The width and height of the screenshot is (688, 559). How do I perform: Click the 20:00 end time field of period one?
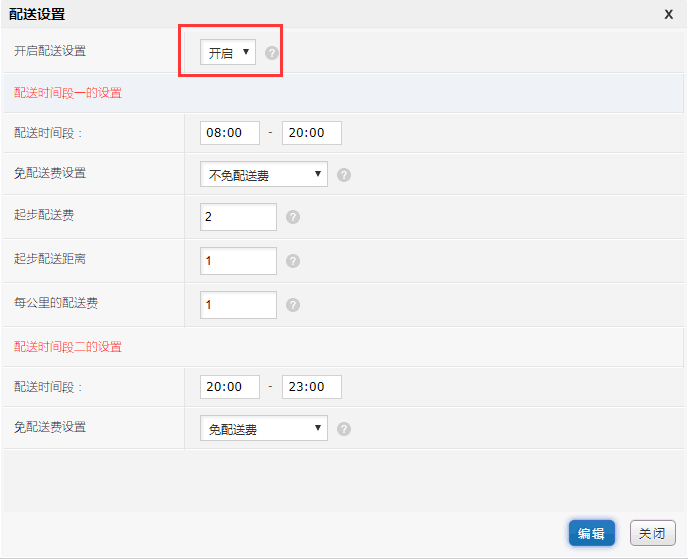click(312, 133)
